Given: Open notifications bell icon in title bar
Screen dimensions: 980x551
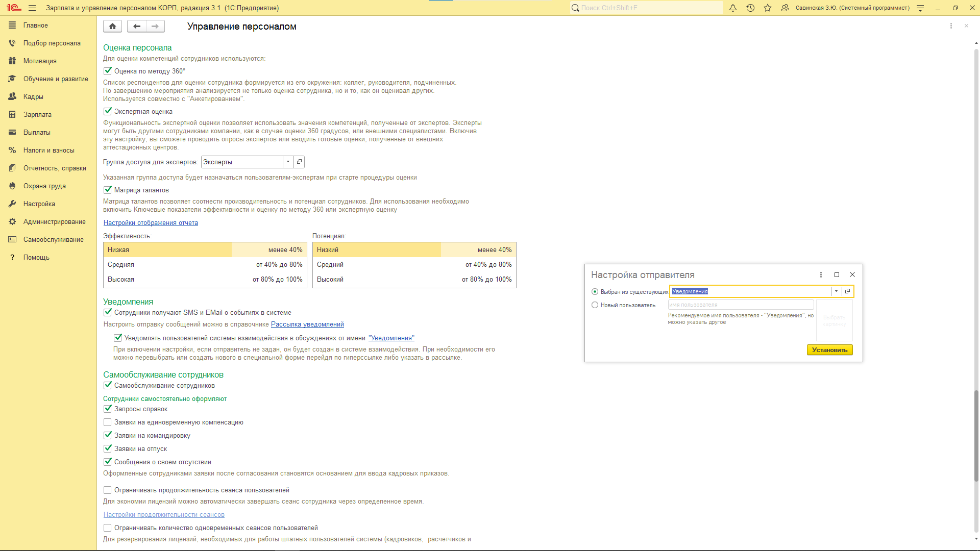Looking at the screenshot, I should [733, 8].
